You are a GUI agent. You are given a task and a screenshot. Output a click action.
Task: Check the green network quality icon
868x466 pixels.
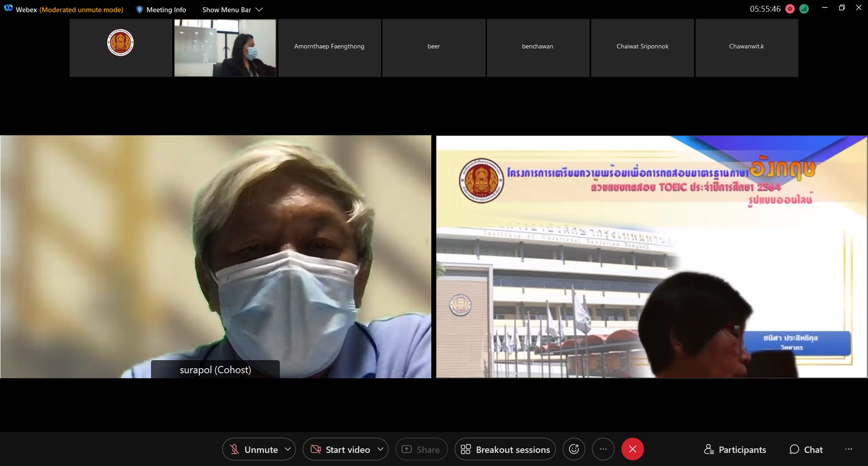click(x=804, y=9)
